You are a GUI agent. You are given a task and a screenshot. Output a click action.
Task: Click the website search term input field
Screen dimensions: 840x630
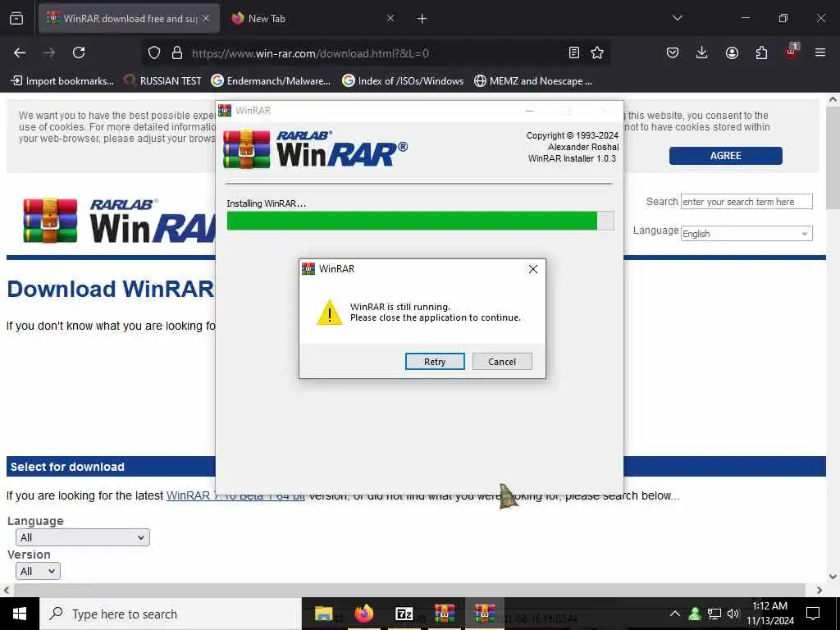click(x=746, y=202)
